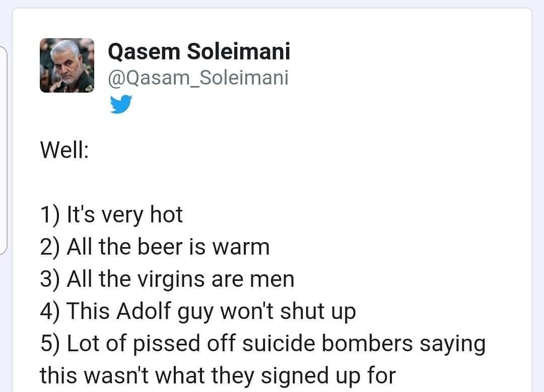544x392 pixels.
Task: Click the @Qasam_Soleimani handle
Action: (x=198, y=77)
